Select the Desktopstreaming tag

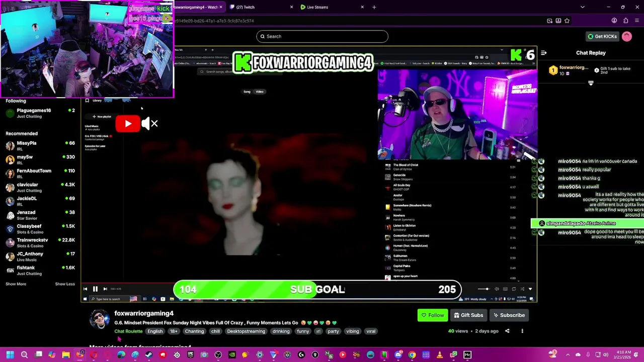246,331
